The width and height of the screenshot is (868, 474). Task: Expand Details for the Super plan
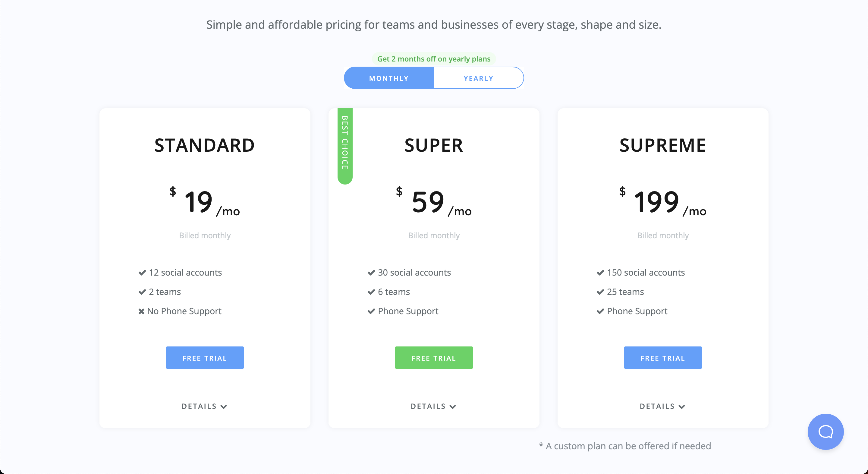coord(434,406)
